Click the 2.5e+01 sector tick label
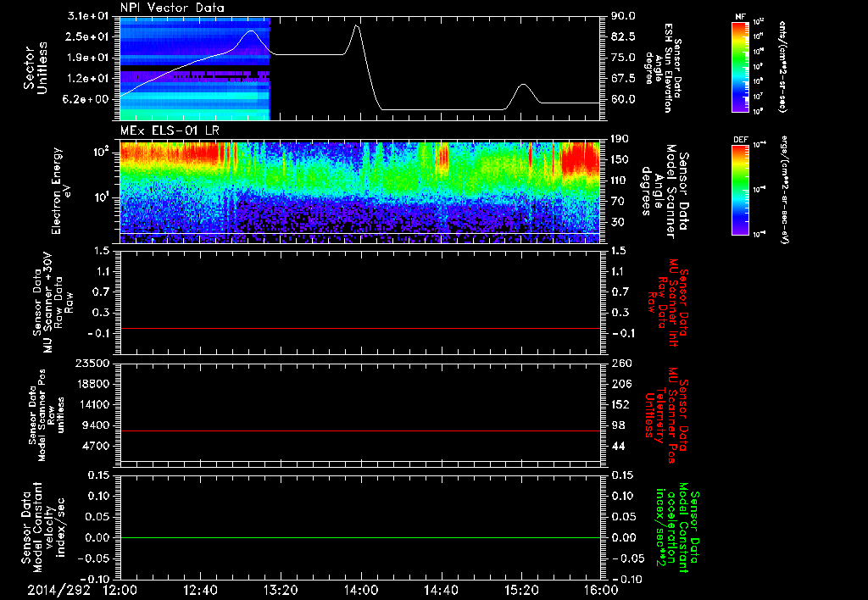The image size is (868, 600). 89,36
